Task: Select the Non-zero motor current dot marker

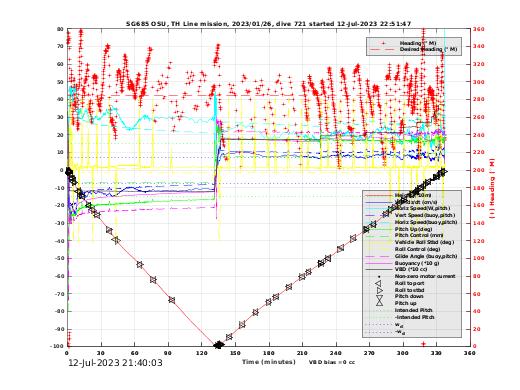Action: (379, 276)
